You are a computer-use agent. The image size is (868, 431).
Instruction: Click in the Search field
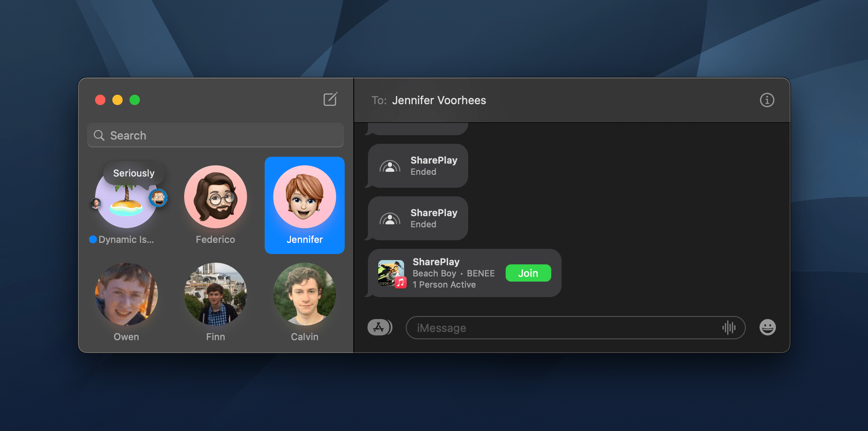[215, 135]
